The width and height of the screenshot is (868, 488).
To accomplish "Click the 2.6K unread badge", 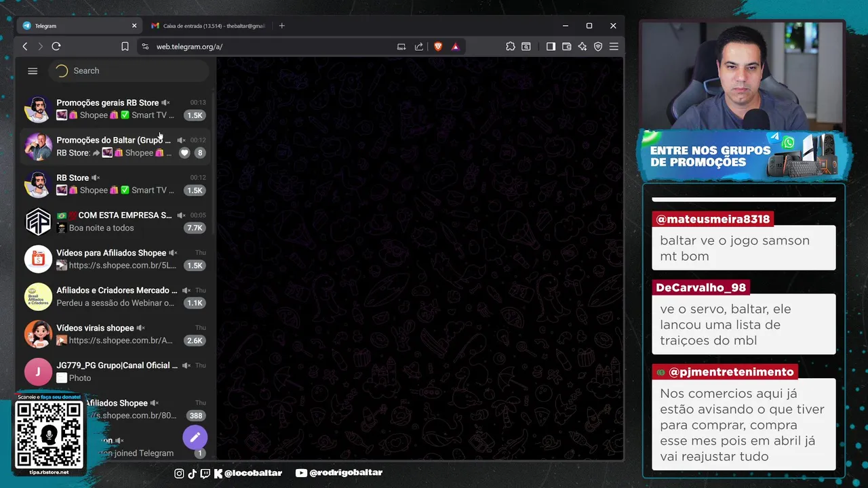I will point(195,341).
